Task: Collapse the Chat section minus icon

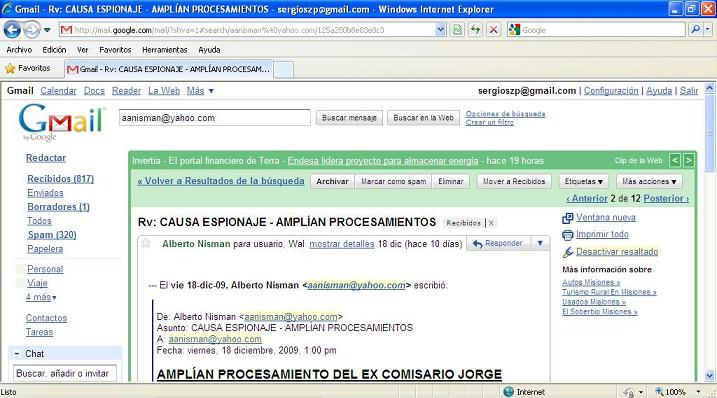Action: [16, 354]
